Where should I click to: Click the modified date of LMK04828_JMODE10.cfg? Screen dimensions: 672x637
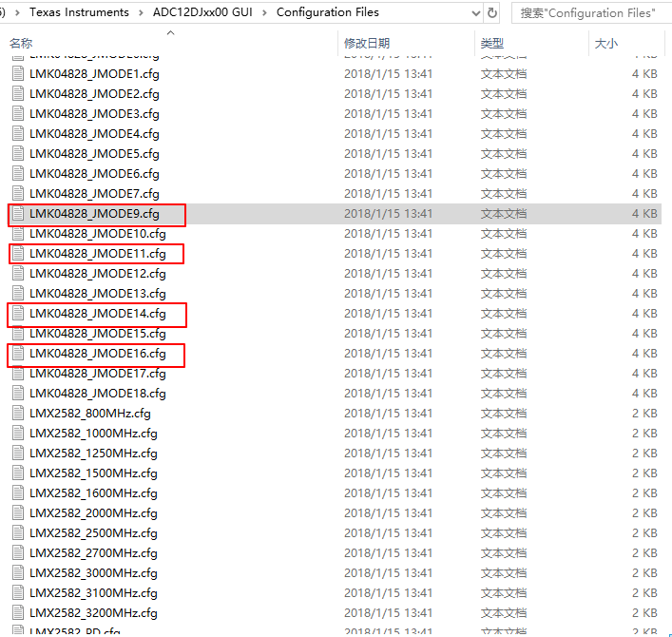389,234
